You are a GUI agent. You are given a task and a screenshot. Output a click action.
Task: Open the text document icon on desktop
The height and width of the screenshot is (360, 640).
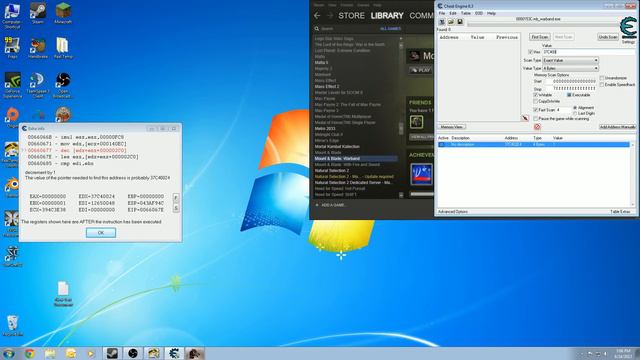coord(63,293)
